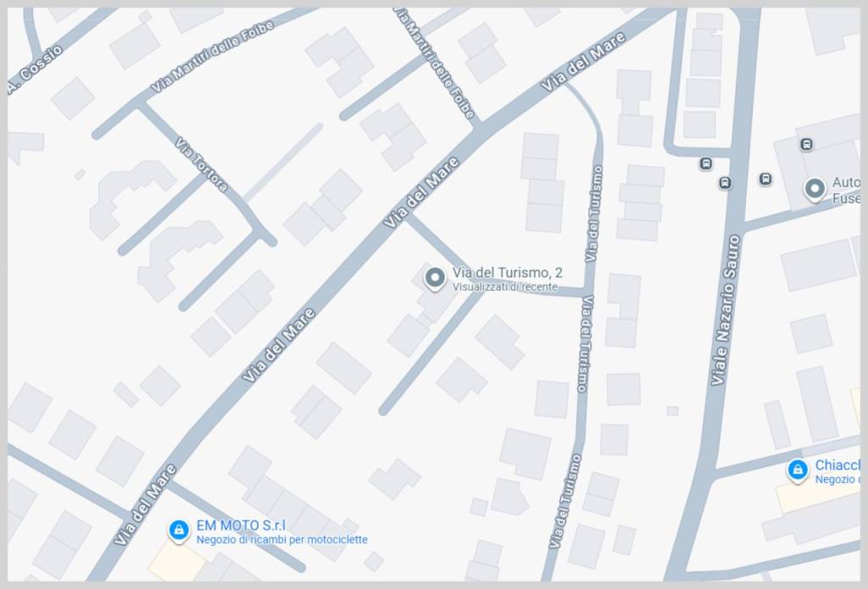
Task: Click the Via Martiri delle Foibe label beside Via Tortora
Action: 212,57
